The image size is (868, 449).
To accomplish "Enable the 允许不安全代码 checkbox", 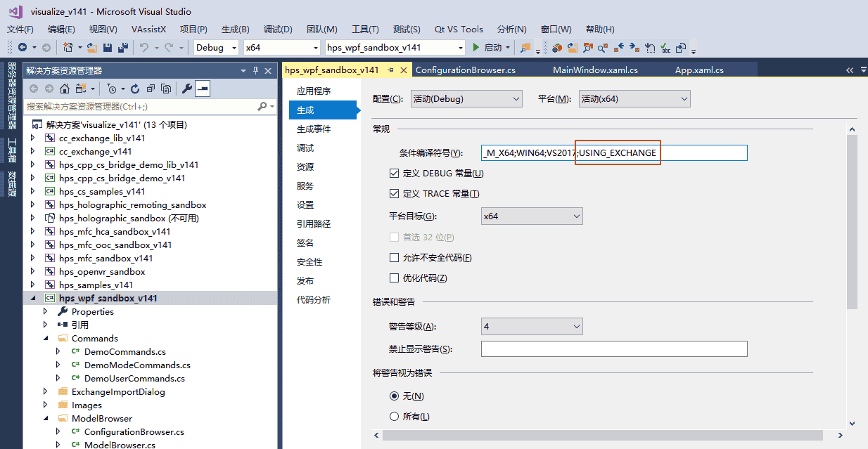I will tap(394, 258).
